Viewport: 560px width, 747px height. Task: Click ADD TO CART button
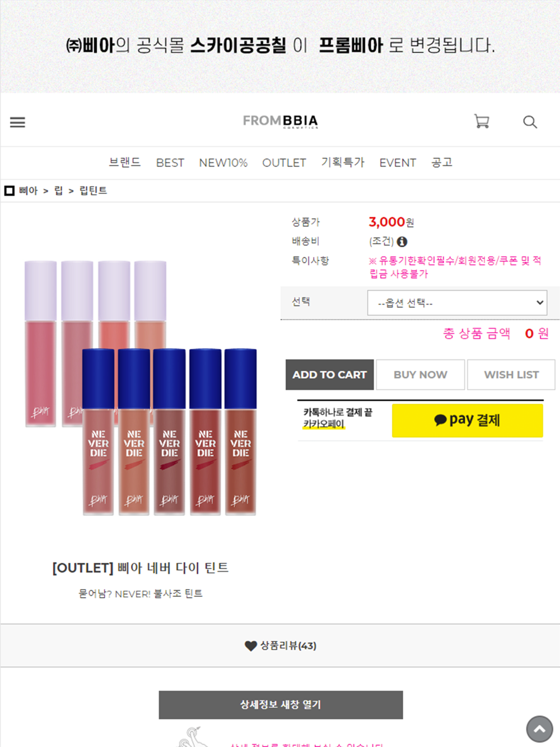tap(330, 375)
